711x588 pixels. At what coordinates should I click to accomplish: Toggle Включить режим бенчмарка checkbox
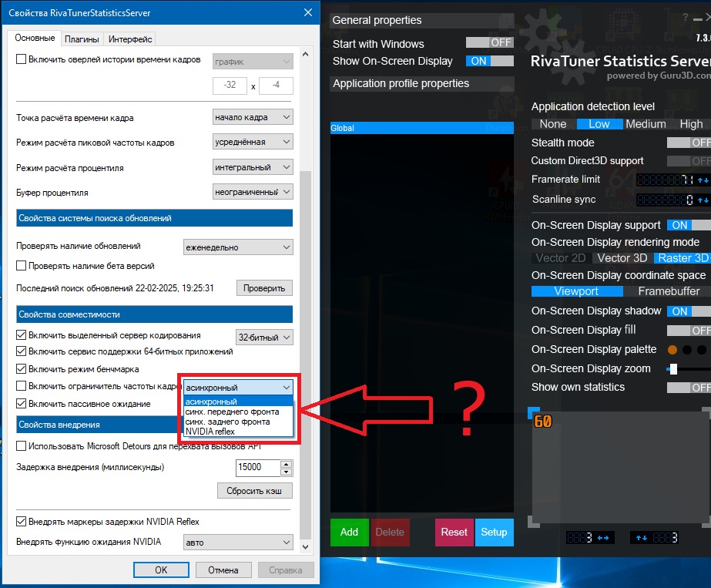tap(21, 369)
